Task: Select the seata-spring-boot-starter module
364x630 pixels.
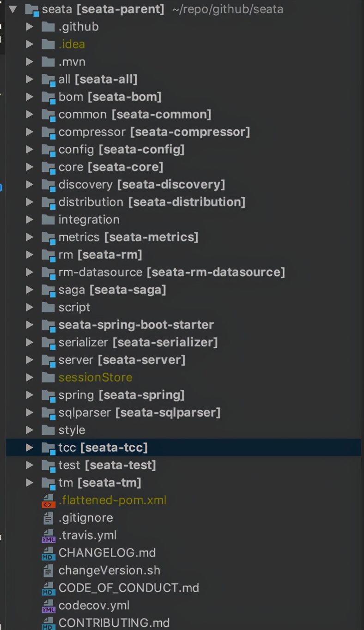Action: tap(136, 325)
